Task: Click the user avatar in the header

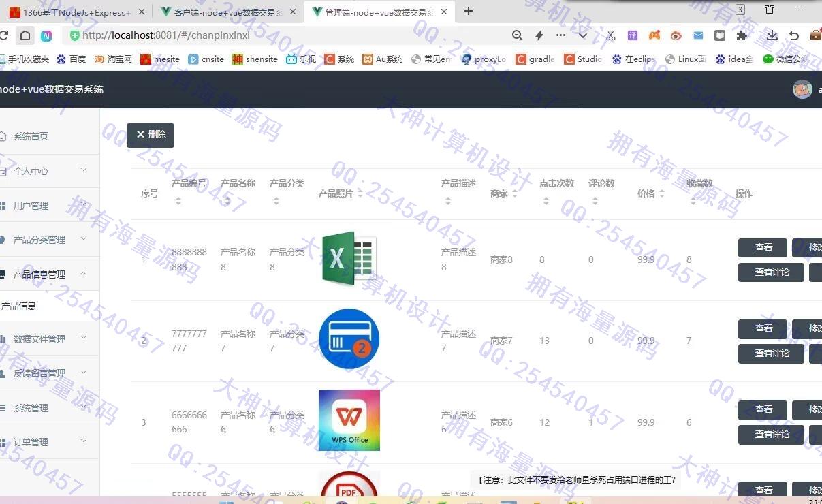Action: click(x=802, y=89)
